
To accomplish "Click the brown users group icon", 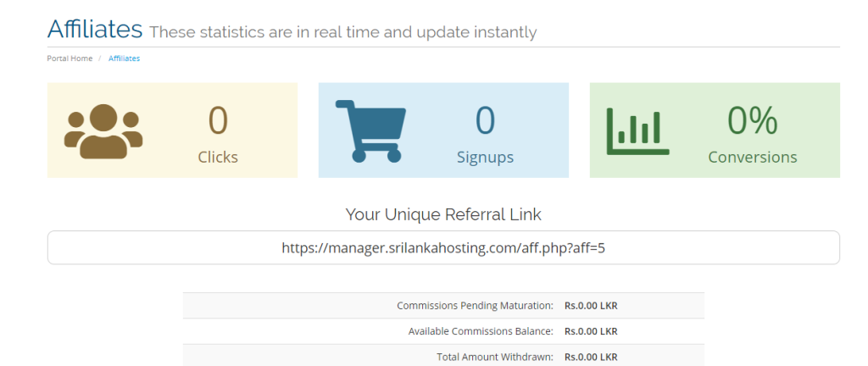I will [x=103, y=130].
